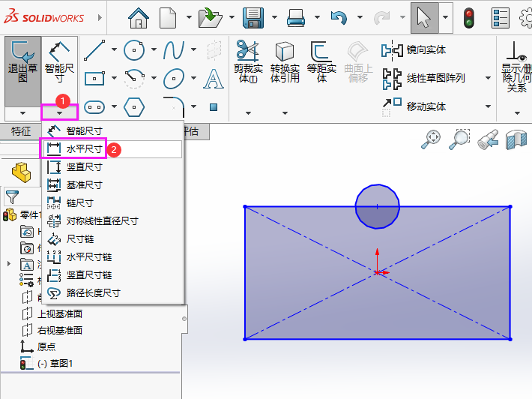532x399 pixels.
Task: Expand the 移动实体 dropdown arrow
Action: click(x=488, y=106)
